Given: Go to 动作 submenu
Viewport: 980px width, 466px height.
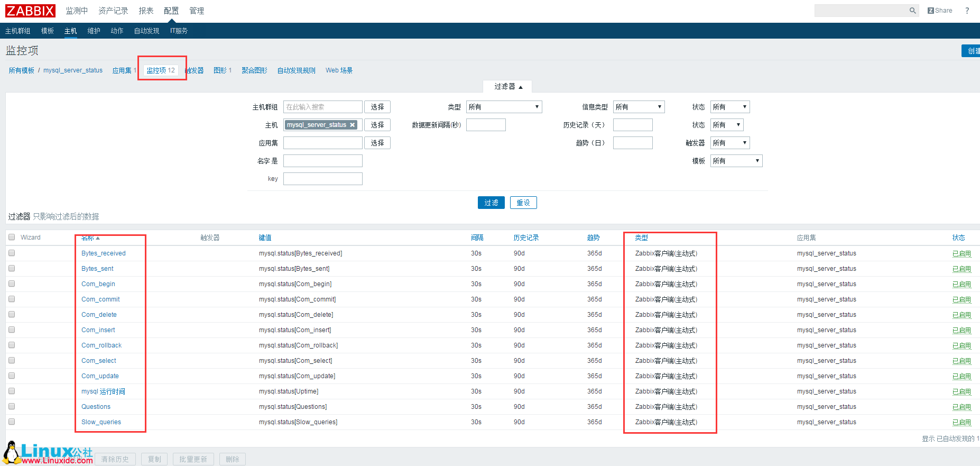Looking at the screenshot, I should click(x=117, y=31).
